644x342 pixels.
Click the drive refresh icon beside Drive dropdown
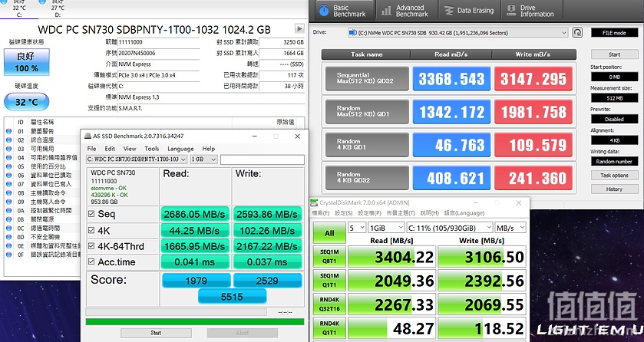point(577,32)
